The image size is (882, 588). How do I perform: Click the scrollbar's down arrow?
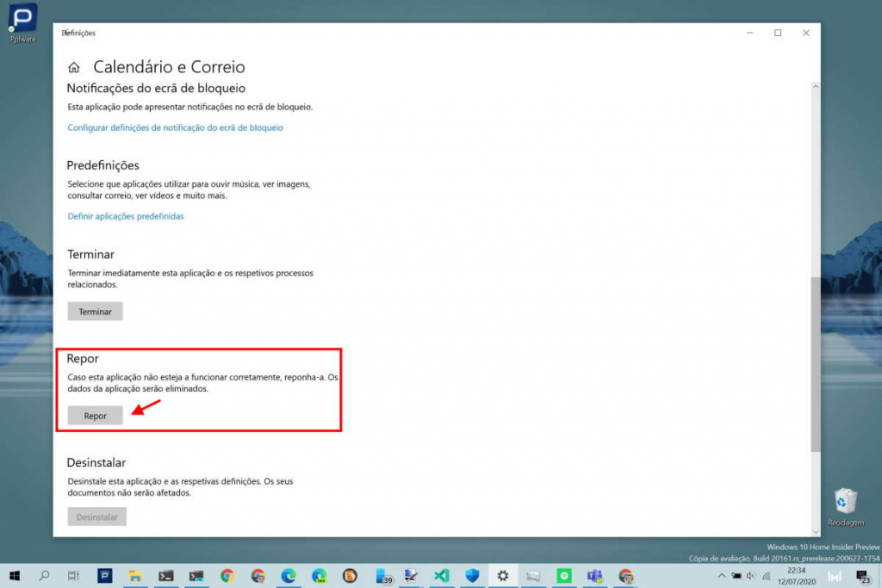click(x=814, y=531)
